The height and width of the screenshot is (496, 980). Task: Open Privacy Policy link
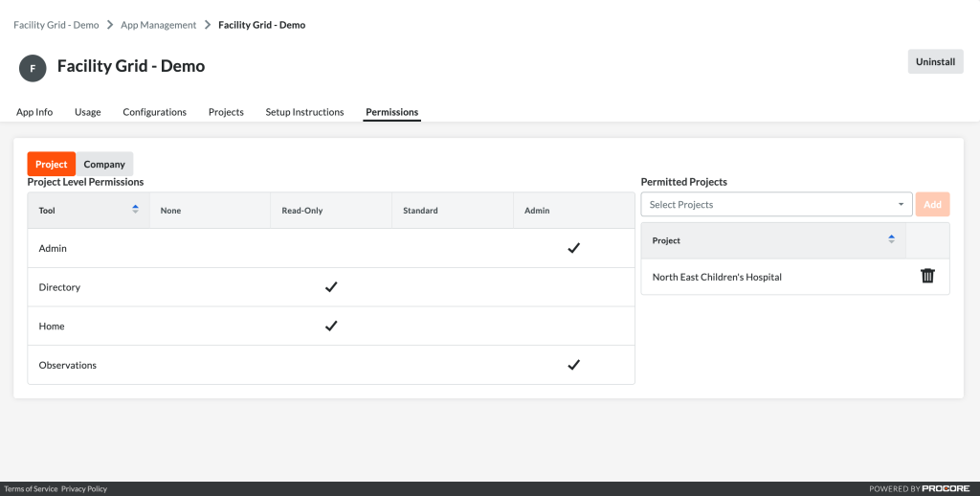pos(84,489)
